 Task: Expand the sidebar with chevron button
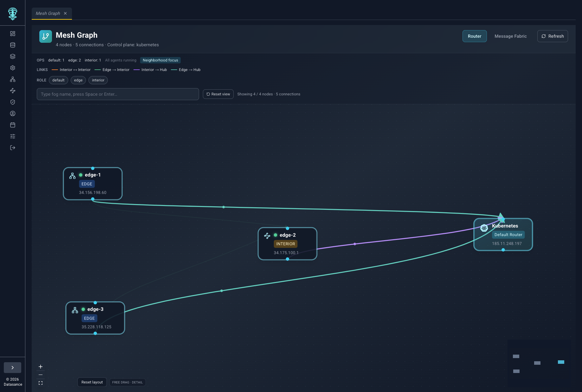point(12,368)
